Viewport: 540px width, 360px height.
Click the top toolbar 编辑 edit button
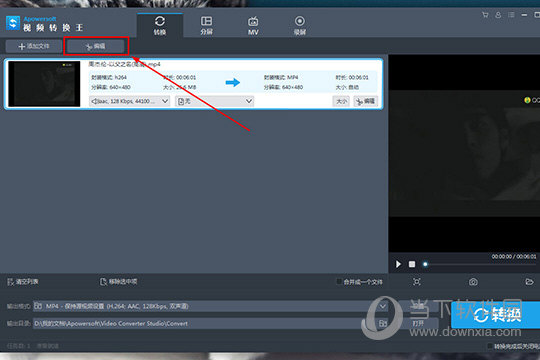click(x=96, y=46)
